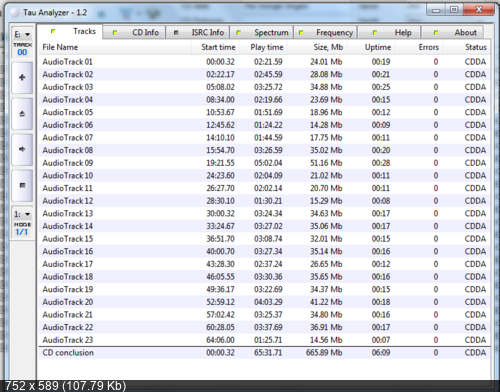Click the Errors column header
Viewport: 500px width, 392px height.
pyautogui.click(x=418, y=47)
